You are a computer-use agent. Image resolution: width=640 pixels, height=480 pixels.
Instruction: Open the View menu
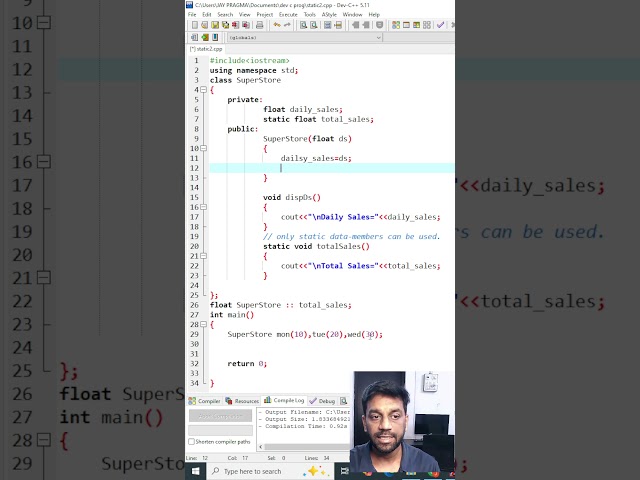click(244, 15)
